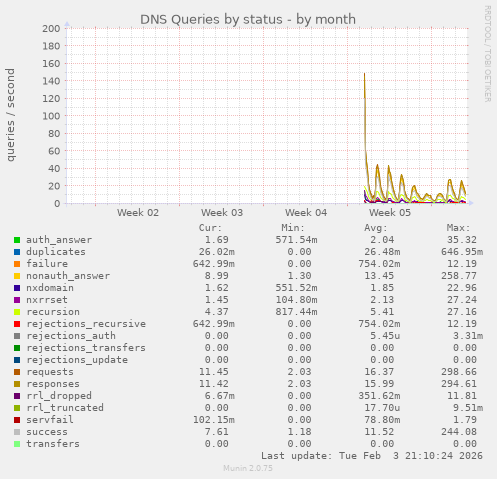Click the 'Week 03' axis label

222,213
